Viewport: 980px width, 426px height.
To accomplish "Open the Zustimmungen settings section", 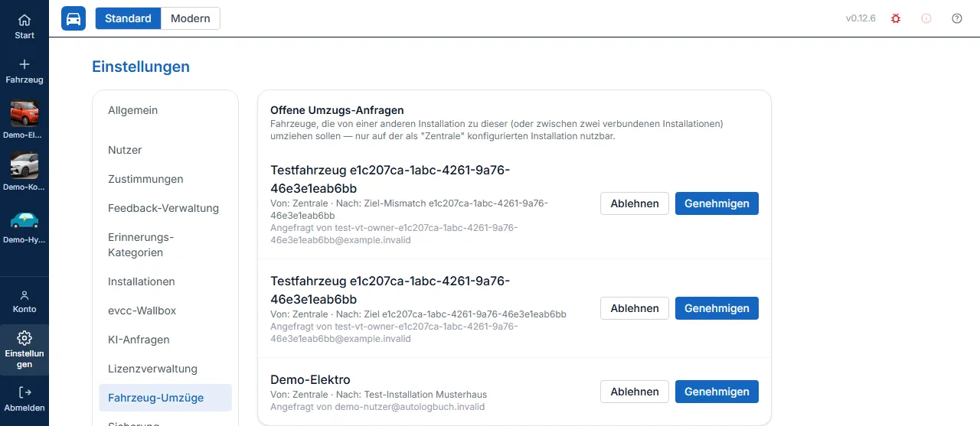I will [x=165, y=179].
